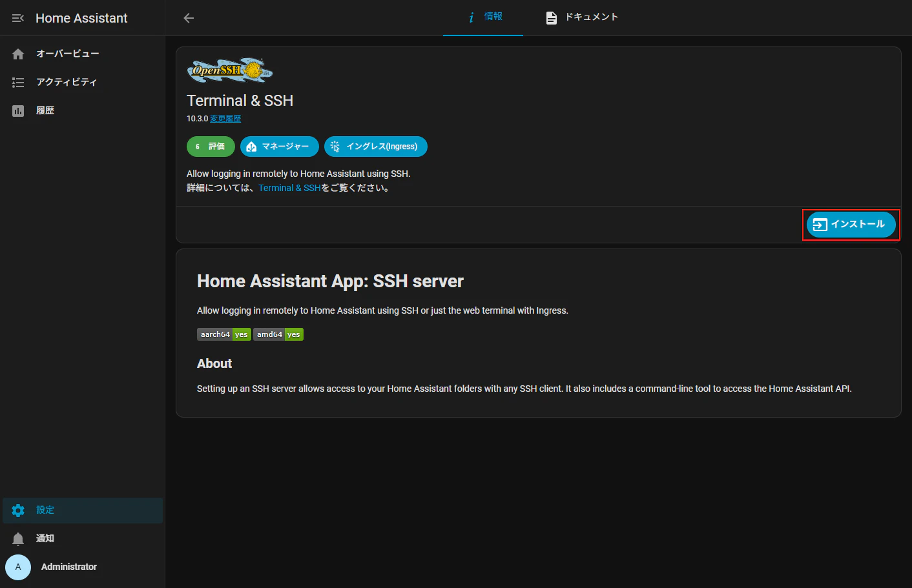The image size is (912, 588).
Task: Open the Terminal & SSH details link
Action: (289, 188)
